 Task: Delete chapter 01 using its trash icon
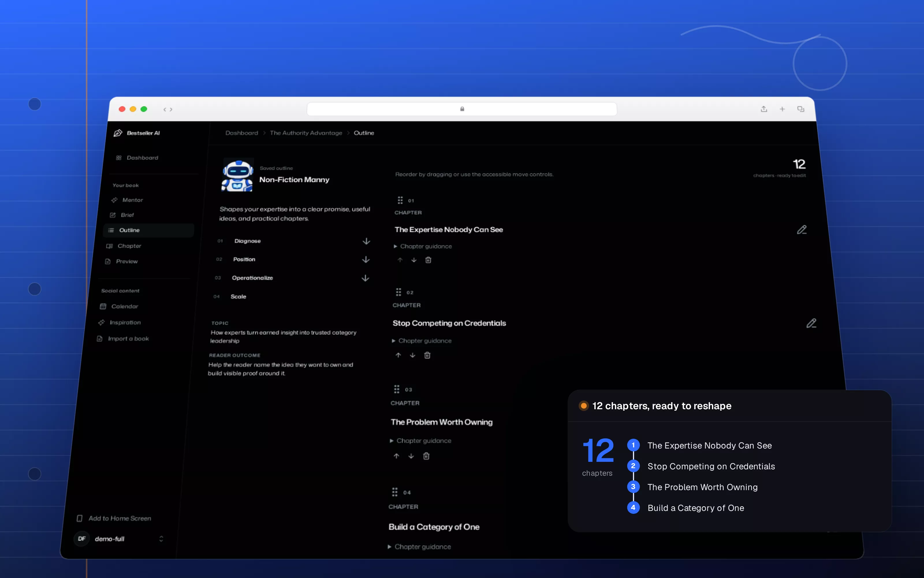[x=428, y=260]
